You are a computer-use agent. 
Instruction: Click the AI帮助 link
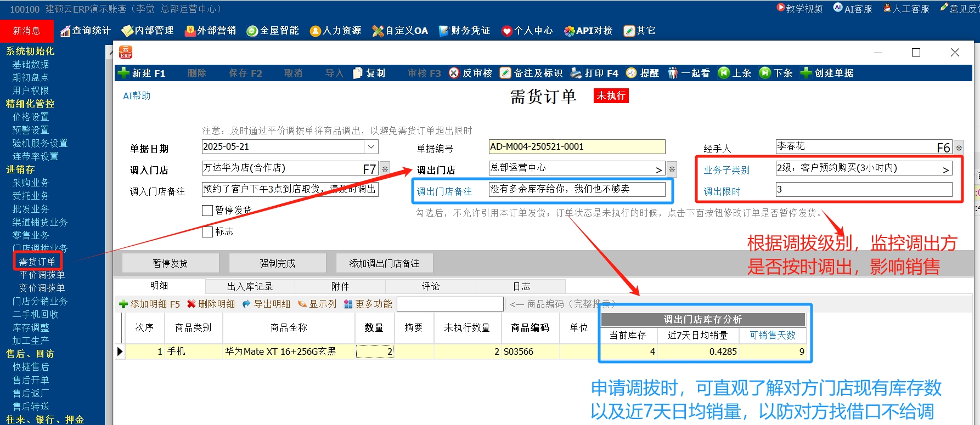pos(137,96)
